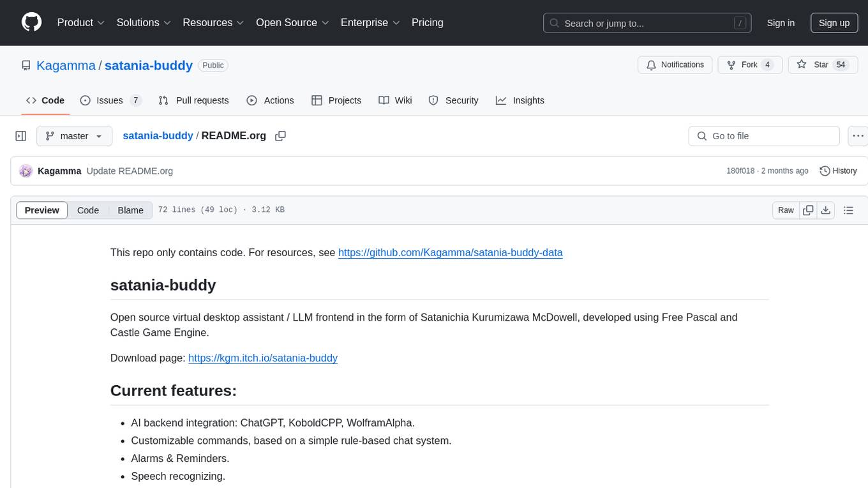
Task: Switch to the Projects tab
Action: (336, 100)
